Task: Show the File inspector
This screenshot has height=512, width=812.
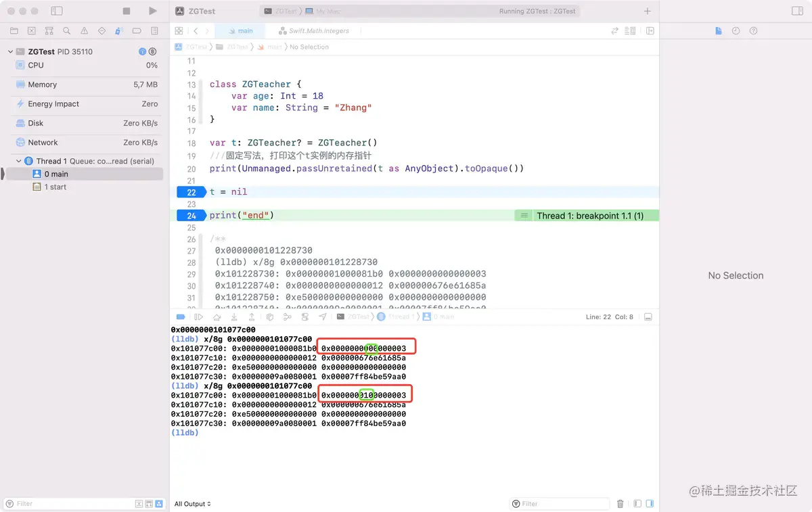Action: (719, 31)
